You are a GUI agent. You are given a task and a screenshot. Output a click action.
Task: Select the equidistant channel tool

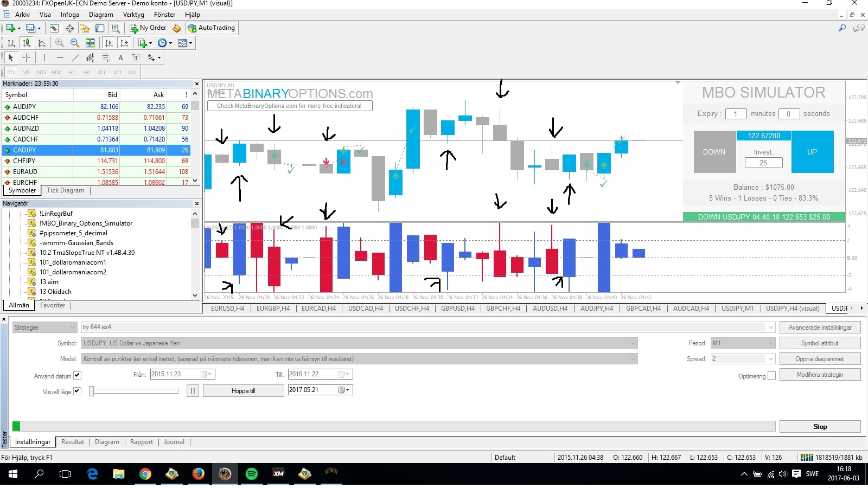click(90, 57)
